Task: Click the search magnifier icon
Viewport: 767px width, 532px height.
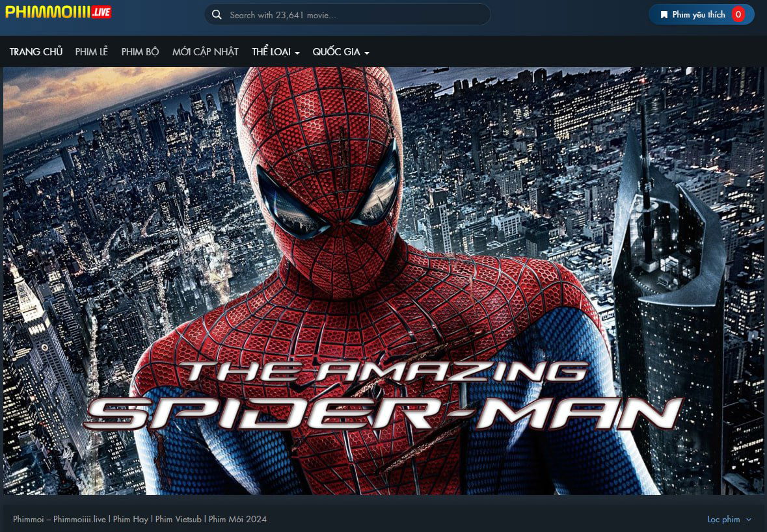Action: tap(217, 15)
